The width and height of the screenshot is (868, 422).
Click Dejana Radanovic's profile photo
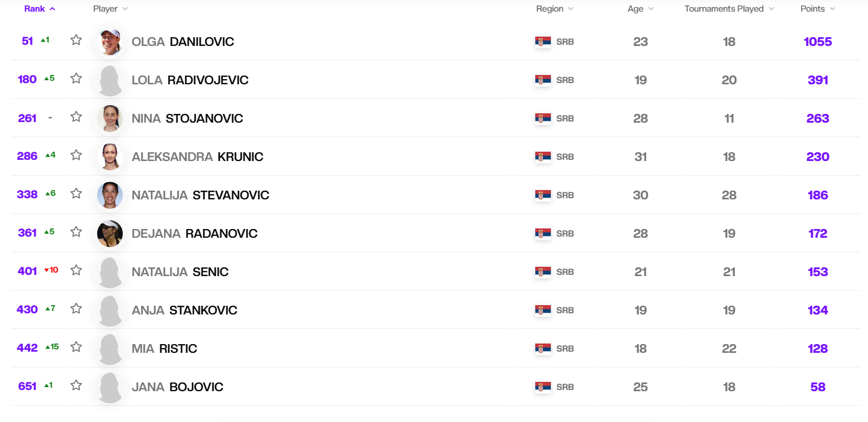(x=110, y=234)
